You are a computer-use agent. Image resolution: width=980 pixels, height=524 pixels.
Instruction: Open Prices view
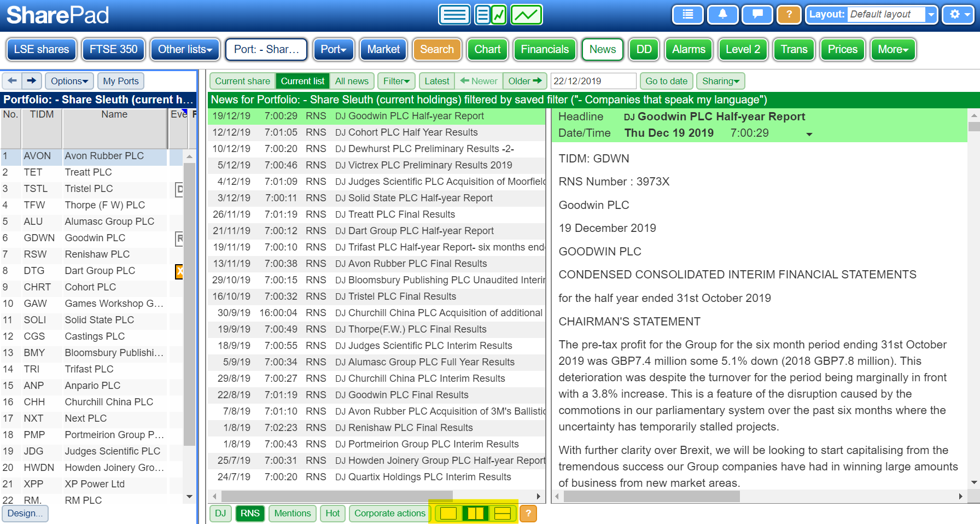843,49
